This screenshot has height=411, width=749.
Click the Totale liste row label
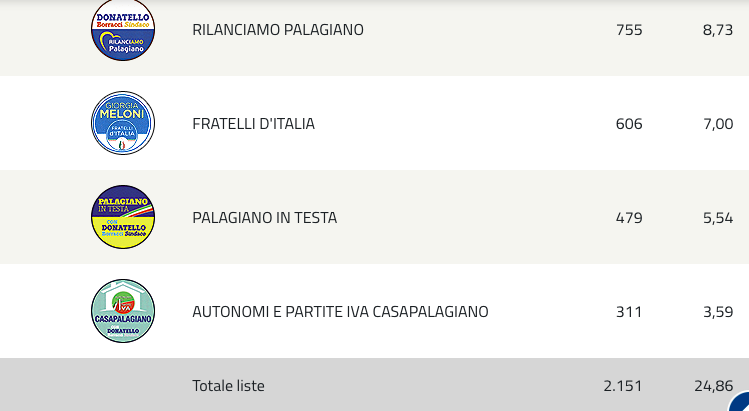228,386
